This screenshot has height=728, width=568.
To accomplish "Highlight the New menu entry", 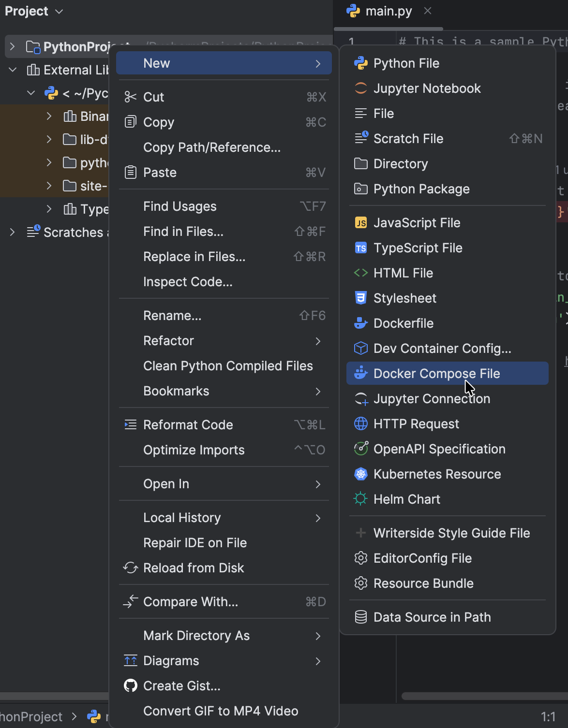I will point(224,63).
